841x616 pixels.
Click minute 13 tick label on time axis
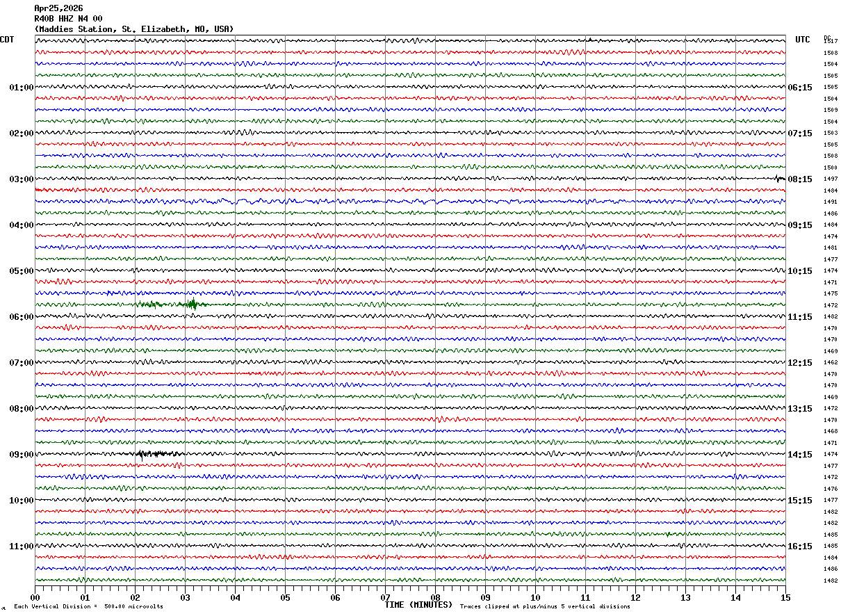pyautogui.click(x=685, y=597)
